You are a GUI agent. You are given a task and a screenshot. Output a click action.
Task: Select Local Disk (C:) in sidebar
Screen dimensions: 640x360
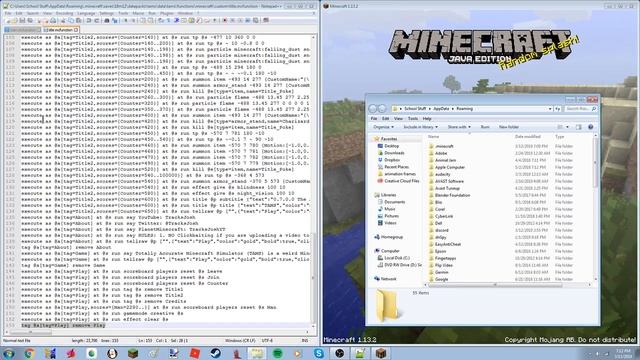pos(397,258)
